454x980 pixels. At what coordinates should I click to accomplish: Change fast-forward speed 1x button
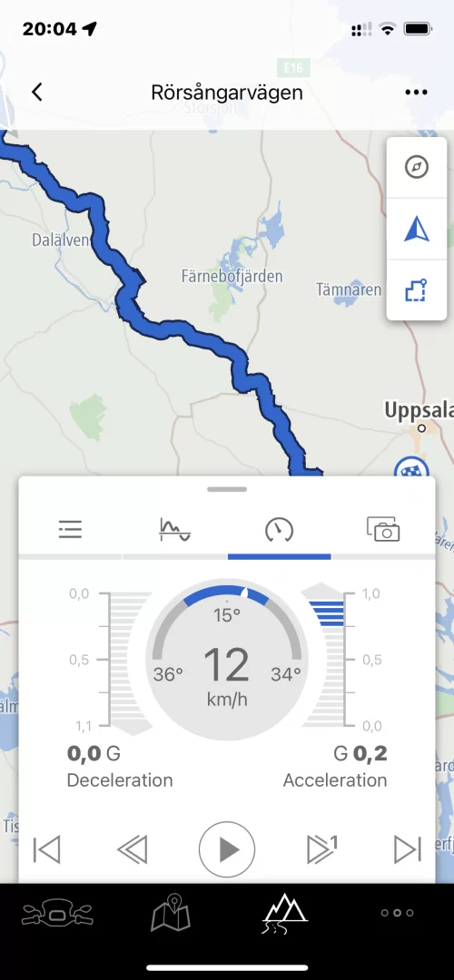click(x=322, y=849)
